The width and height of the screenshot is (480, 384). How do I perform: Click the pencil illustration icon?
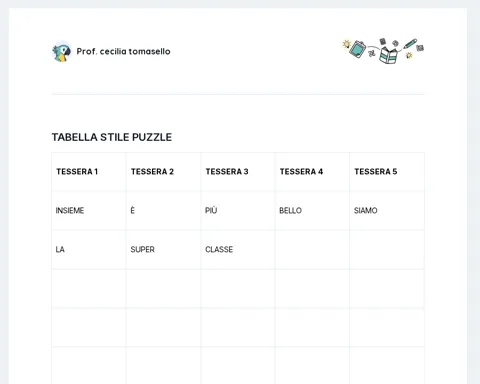(x=410, y=44)
